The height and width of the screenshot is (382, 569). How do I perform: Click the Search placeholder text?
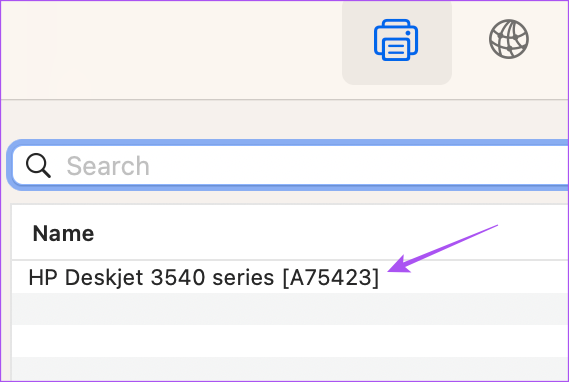(x=108, y=166)
